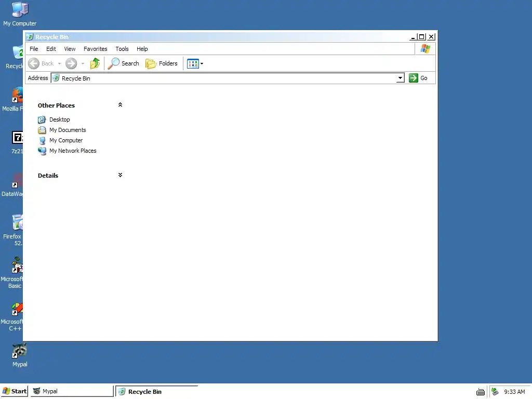This screenshot has width=532, height=399.
Task: Click the Back navigation arrow icon
Action: click(34, 63)
